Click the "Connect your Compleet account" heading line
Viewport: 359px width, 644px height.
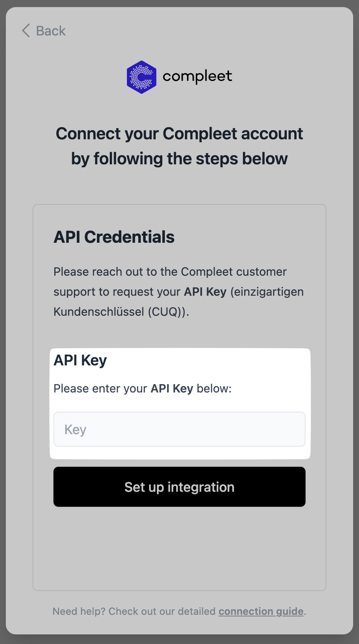tap(179, 134)
